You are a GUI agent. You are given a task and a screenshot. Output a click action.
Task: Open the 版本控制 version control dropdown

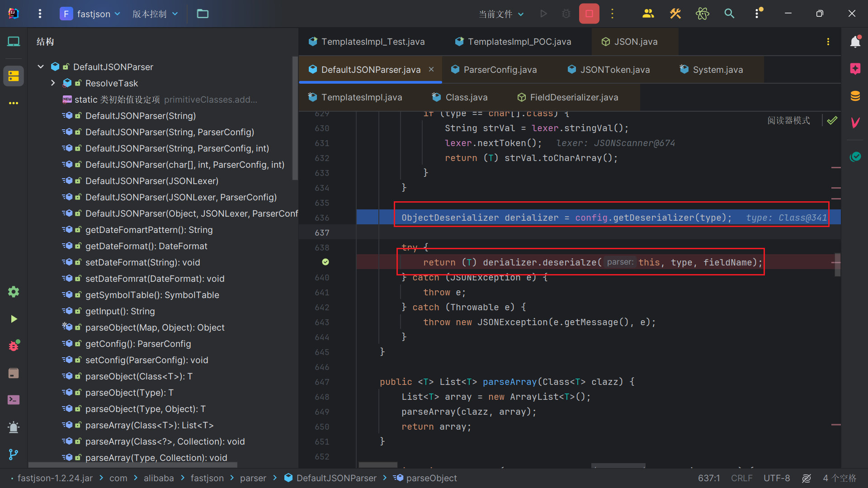coord(155,14)
